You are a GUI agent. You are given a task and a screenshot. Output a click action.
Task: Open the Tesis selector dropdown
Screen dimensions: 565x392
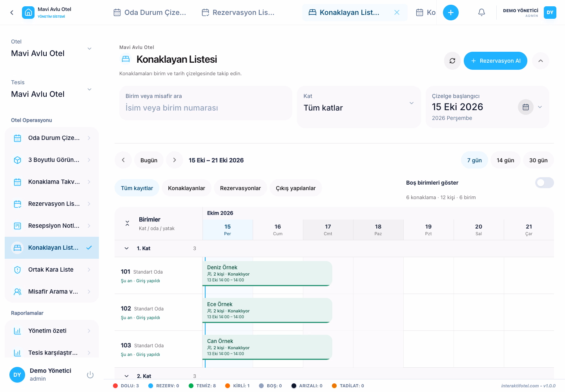pos(52,89)
